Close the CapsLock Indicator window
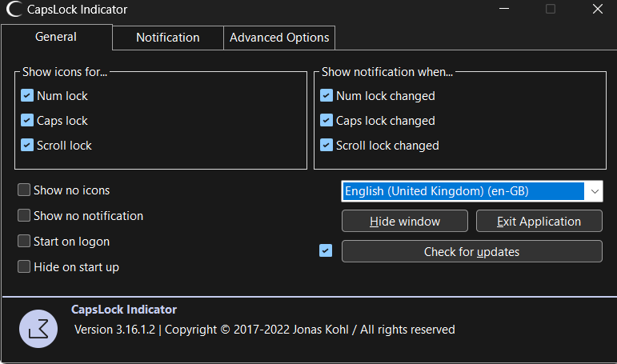The height and width of the screenshot is (364, 617). 597,9
